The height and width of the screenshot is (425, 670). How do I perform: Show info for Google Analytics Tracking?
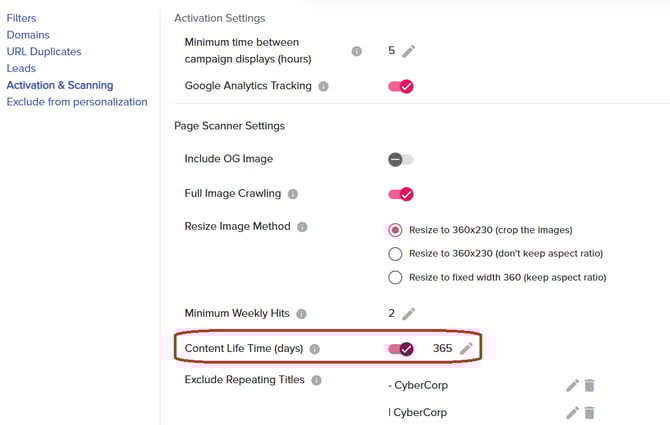(323, 87)
